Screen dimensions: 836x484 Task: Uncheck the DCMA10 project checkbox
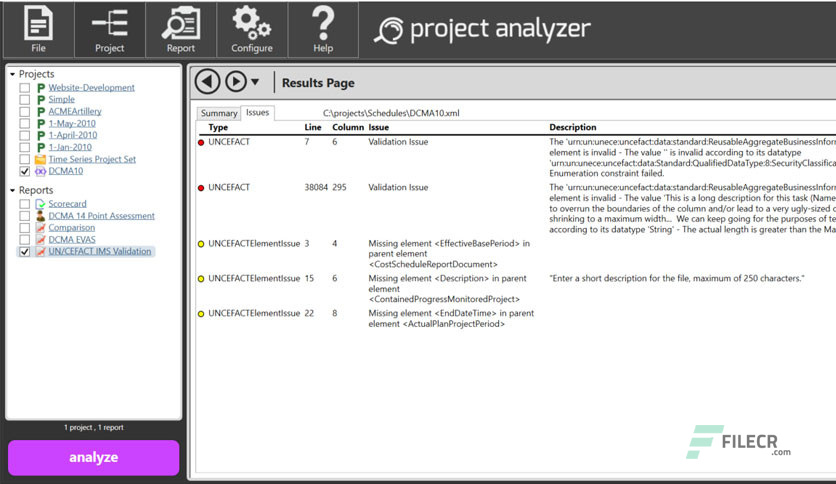(x=25, y=171)
